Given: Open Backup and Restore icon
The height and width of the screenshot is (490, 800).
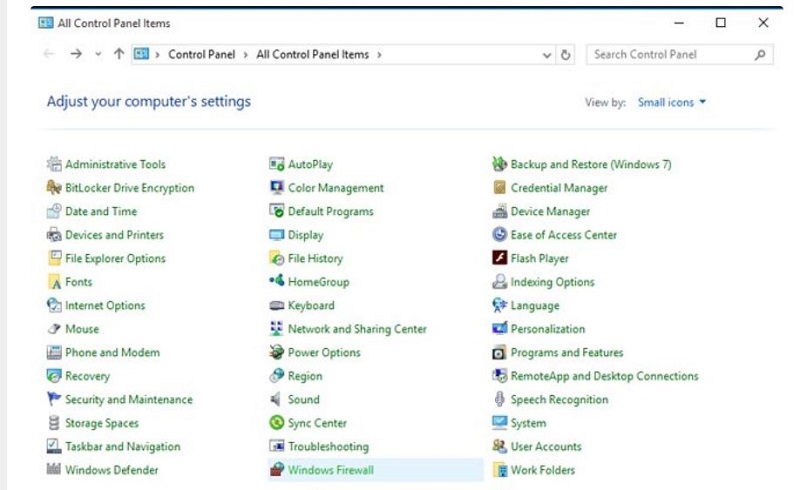Looking at the screenshot, I should pyautogui.click(x=499, y=164).
